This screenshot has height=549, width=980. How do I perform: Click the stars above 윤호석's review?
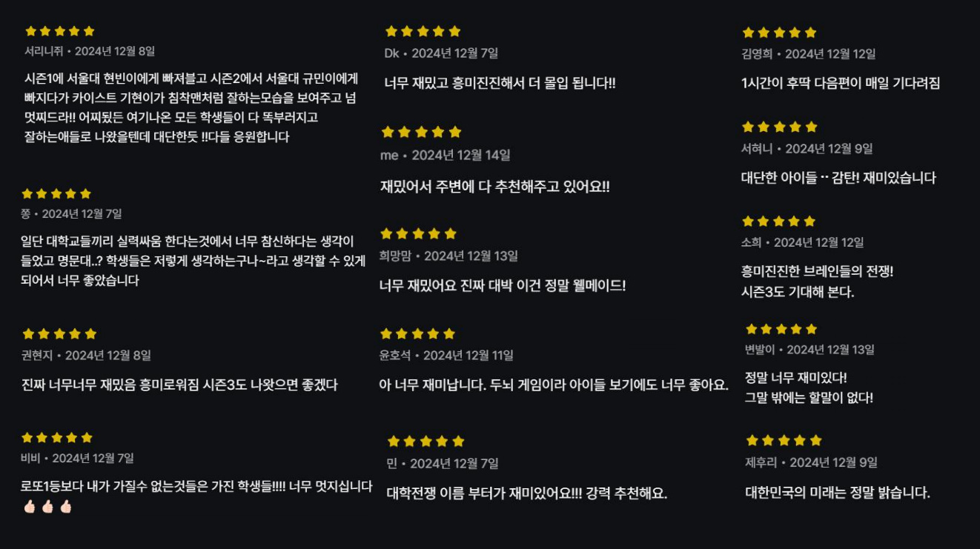click(x=417, y=333)
